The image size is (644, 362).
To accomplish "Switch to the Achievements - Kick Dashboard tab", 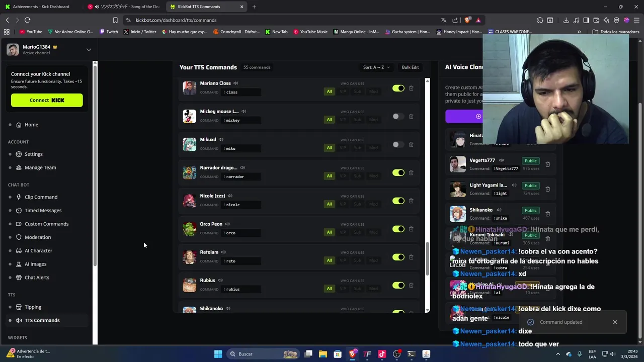I will (x=40, y=7).
